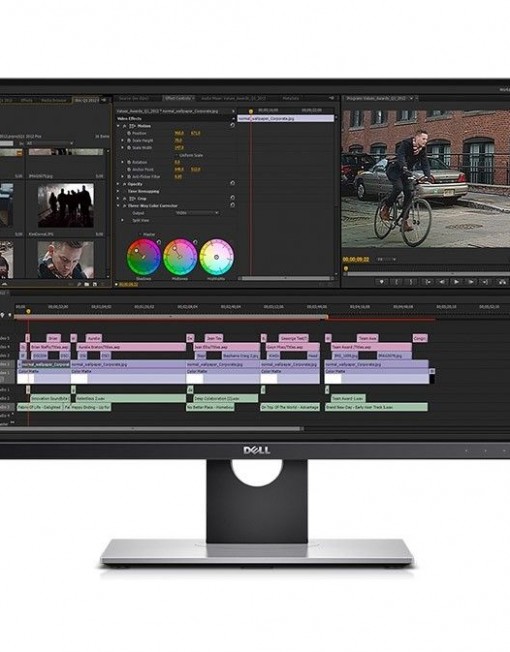Click the New Item icon in Project panel

pos(95,284)
